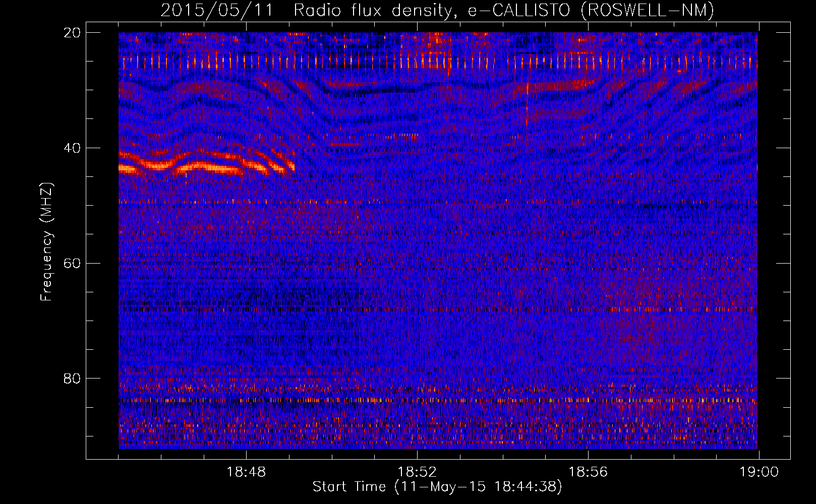
Task: Click the 'Start Time (11-May-15 18:44:38)' label
Action: click(437, 487)
